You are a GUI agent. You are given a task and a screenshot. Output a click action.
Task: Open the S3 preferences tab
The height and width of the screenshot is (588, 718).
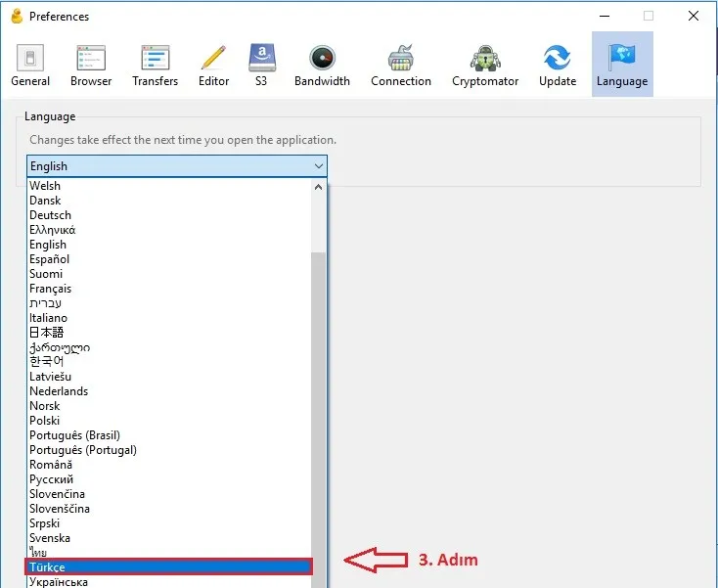(x=261, y=65)
